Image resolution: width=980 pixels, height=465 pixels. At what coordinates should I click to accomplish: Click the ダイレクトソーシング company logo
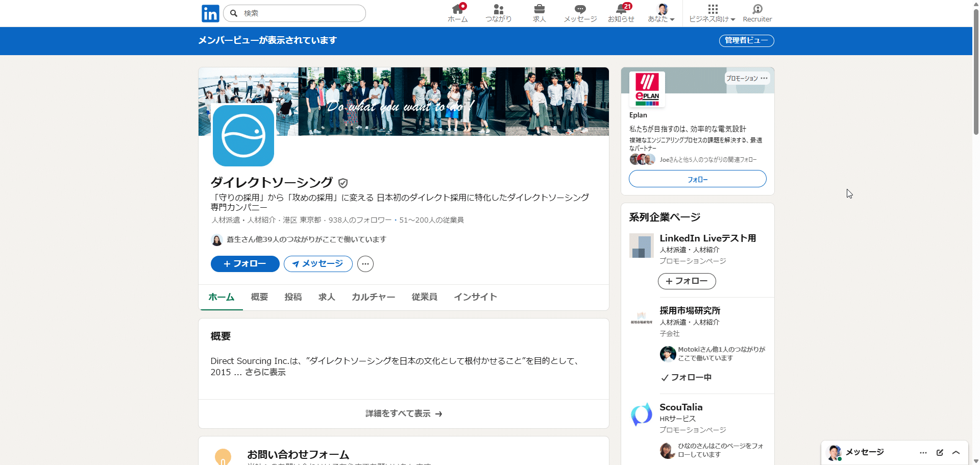click(x=243, y=135)
